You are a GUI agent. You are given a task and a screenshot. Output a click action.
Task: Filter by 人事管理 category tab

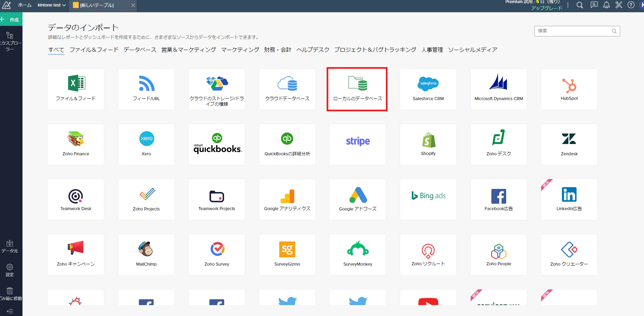tap(432, 50)
